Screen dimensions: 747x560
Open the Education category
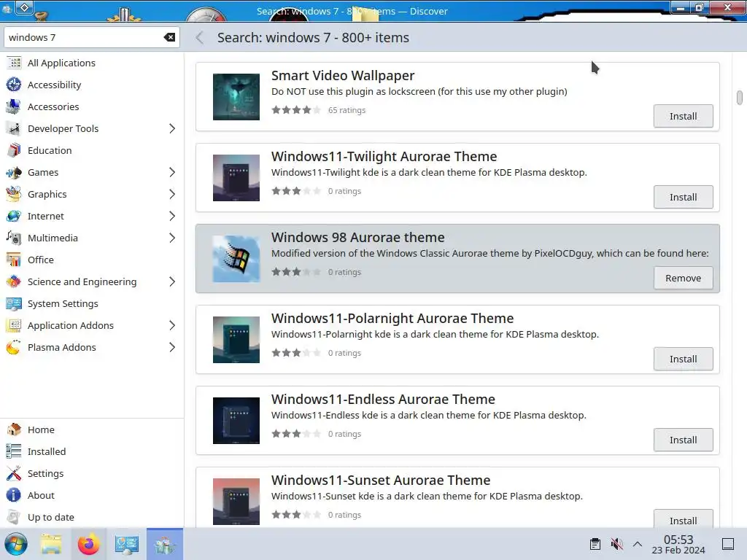[x=91, y=150]
